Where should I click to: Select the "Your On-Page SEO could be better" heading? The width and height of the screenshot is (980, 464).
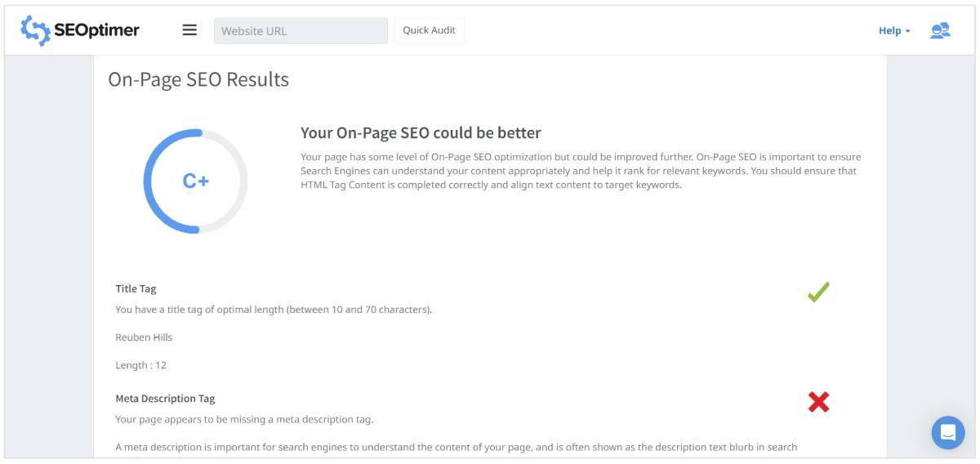click(421, 132)
